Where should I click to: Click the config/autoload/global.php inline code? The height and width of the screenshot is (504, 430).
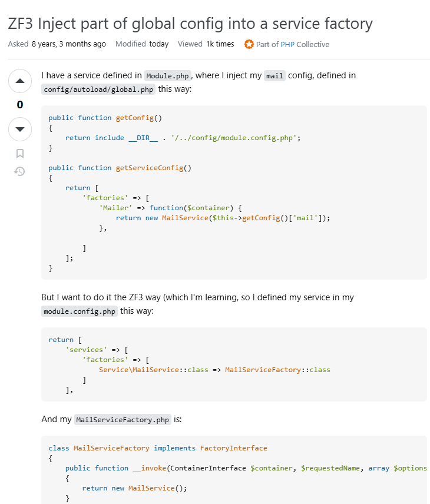[x=99, y=89]
